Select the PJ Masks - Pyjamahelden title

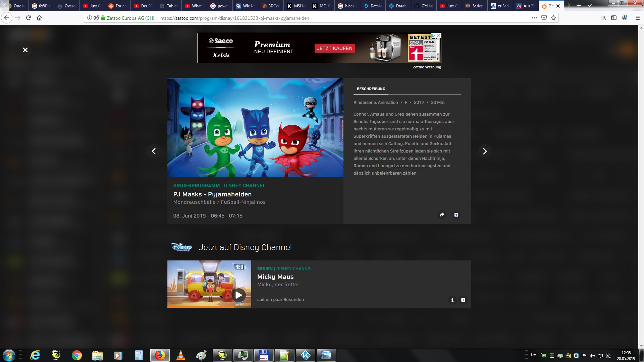pos(212,194)
